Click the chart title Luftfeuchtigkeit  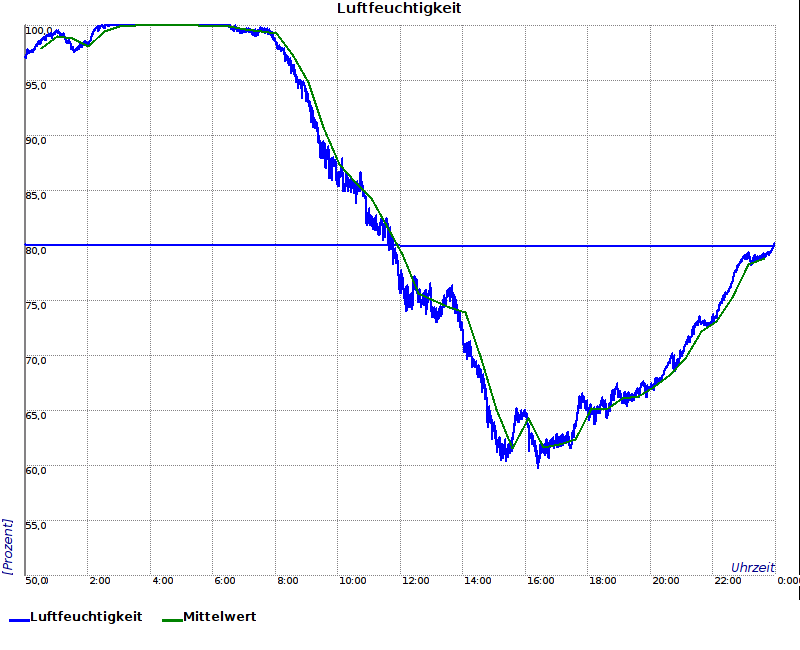(399, 9)
